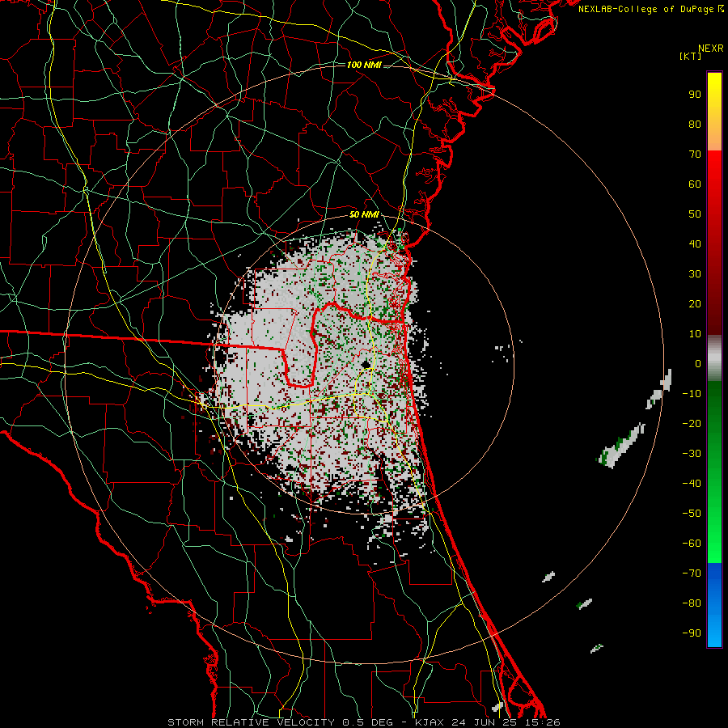728x728 pixels.
Task: Click the 80 value on the velocity scale
Action: point(695,124)
